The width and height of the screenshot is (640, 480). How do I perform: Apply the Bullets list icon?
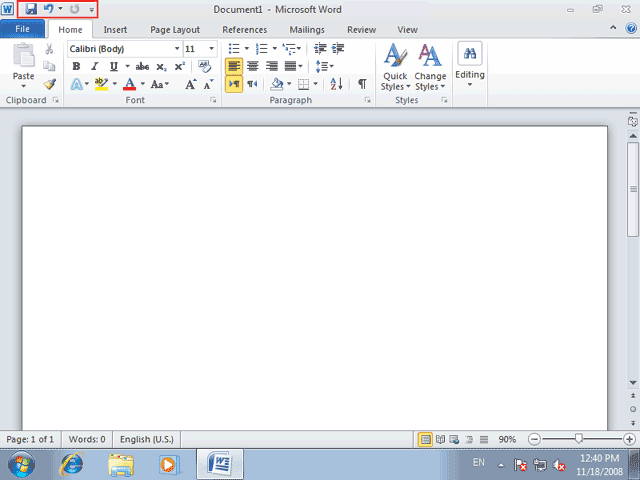(234, 49)
